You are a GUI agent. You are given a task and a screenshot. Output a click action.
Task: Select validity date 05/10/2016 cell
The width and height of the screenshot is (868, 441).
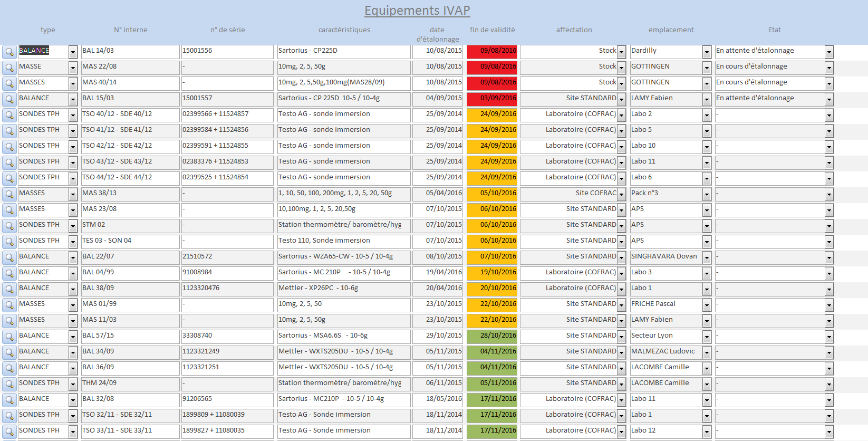click(492, 194)
